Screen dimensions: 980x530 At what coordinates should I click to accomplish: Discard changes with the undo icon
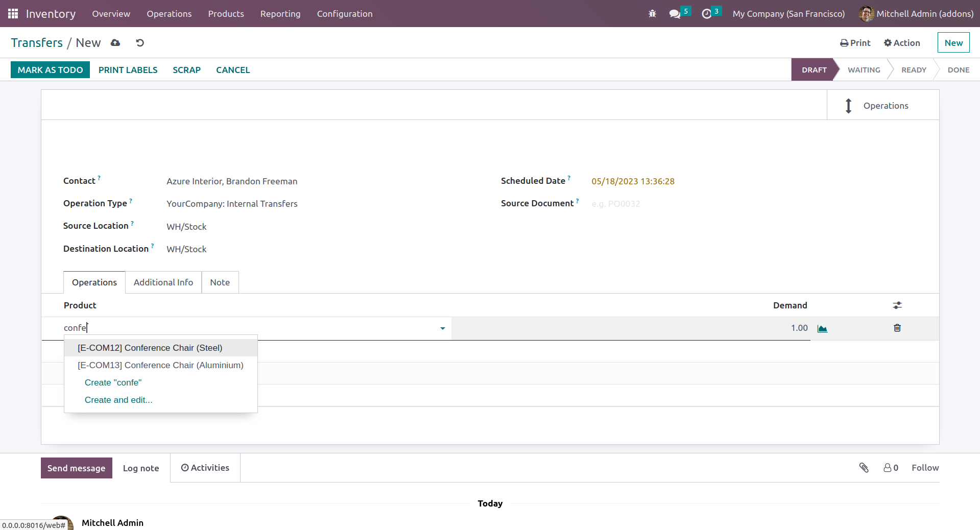click(140, 43)
